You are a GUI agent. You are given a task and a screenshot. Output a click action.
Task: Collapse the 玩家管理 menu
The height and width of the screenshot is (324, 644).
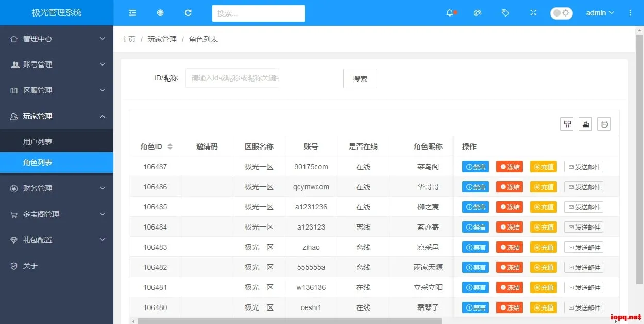[x=57, y=116]
